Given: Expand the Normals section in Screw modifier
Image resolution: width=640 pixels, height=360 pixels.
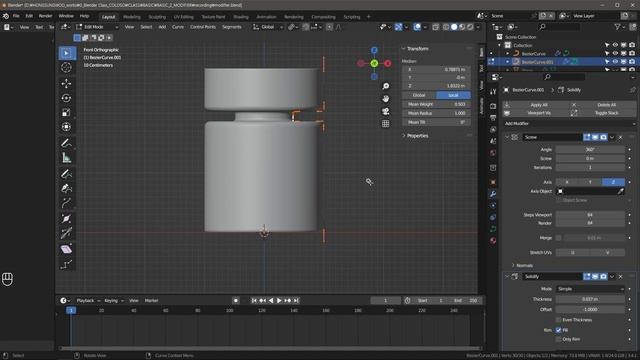Looking at the screenshot, I should click(524, 265).
